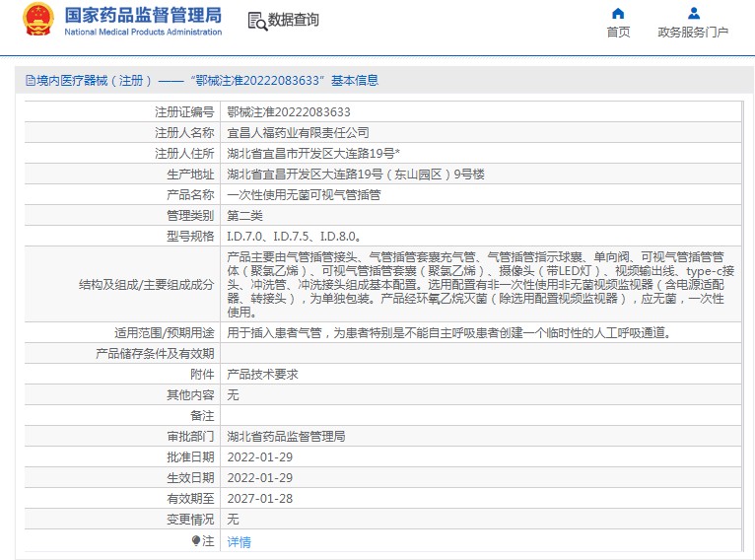Select the 管理类别 label cell
755x560 pixels.
190,215
